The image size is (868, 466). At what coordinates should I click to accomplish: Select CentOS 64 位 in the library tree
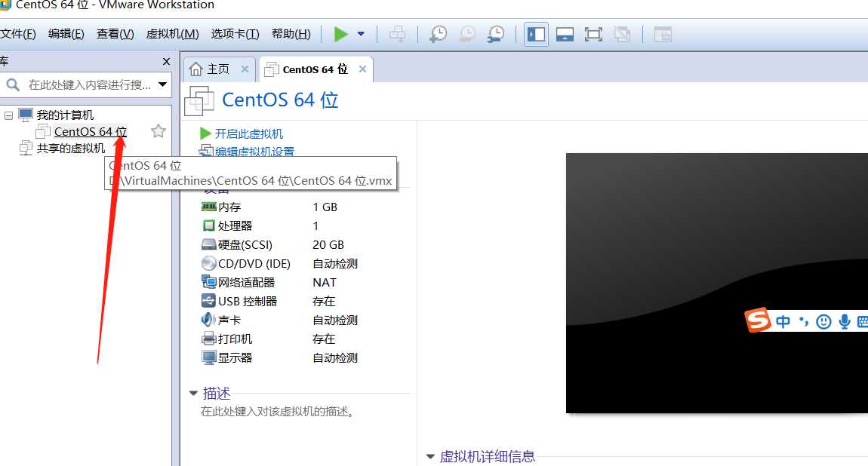coord(91,131)
